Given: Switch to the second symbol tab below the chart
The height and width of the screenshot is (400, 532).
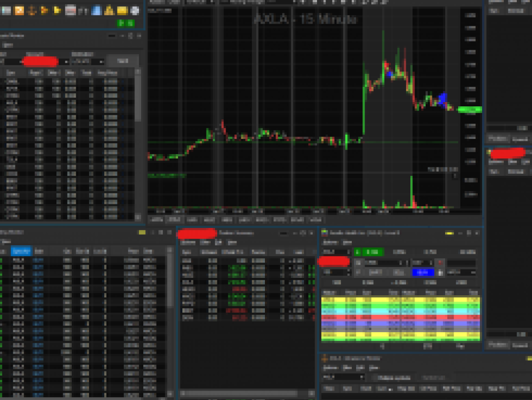Looking at the screenshot, I should coord(174,221).
